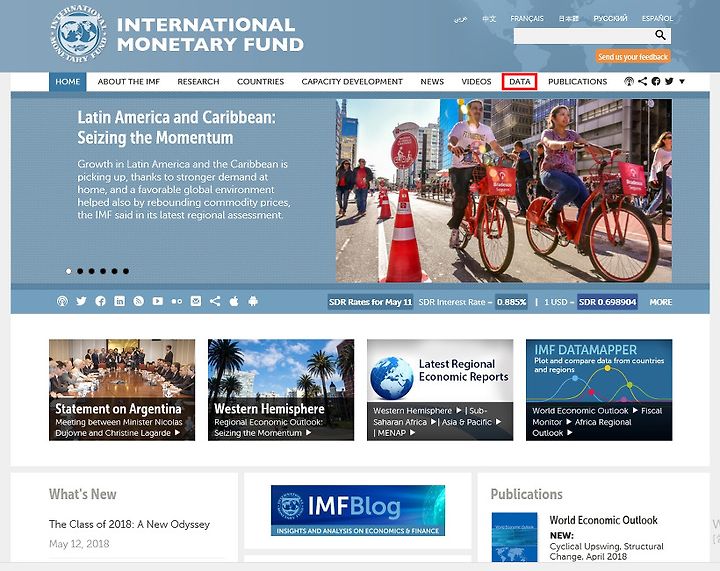Viewport: 720px width, 571px height.
Task: Open Western Hemisphere Regional Economic Outlook card
Action: 281,390
